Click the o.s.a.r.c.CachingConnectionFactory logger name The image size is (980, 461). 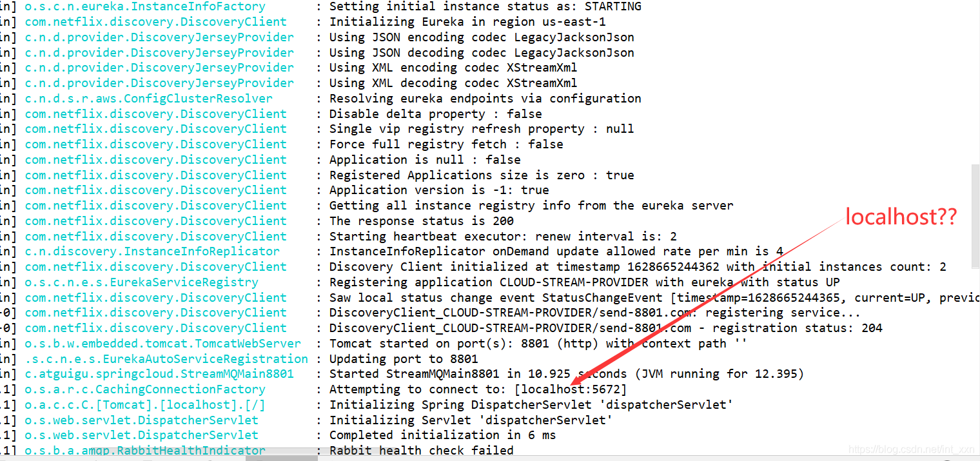144,389
